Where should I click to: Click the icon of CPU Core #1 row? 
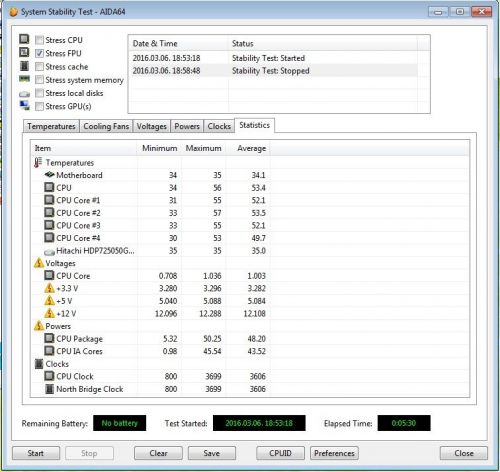coord(49,200)
